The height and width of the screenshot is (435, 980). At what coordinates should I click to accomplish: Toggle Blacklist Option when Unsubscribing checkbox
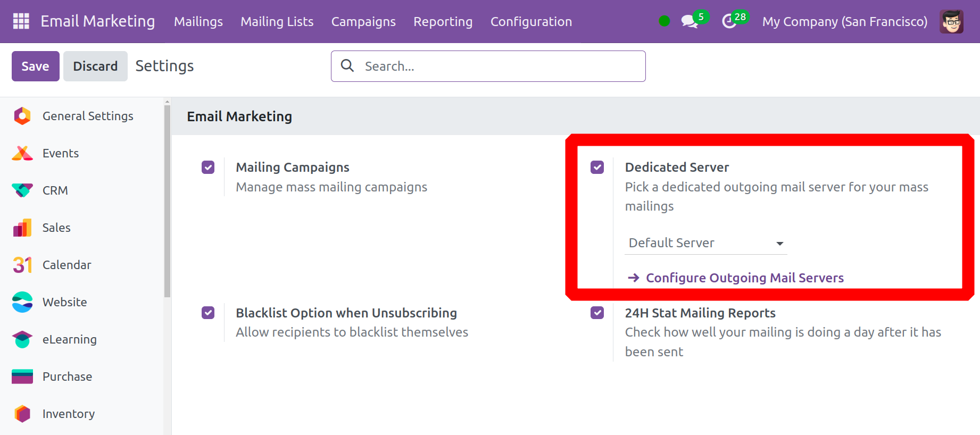pos(208,313)
